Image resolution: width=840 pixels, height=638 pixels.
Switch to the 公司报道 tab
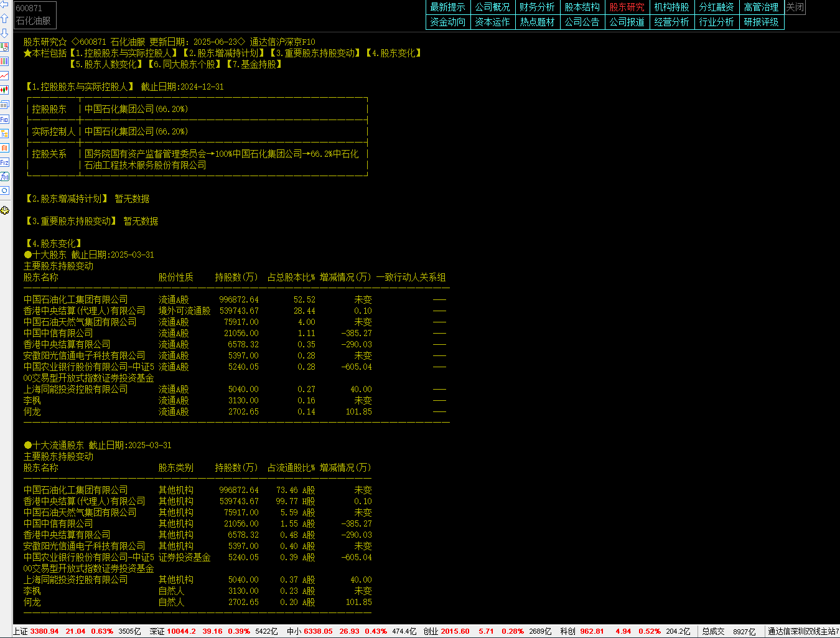[627, 22]
